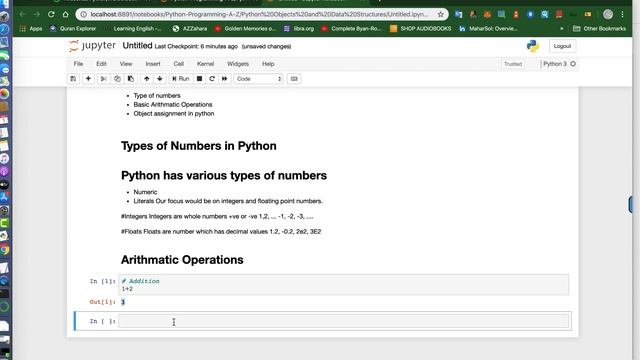640x360 pixels.
Task: Open the command palette keyboard icon
Action: (x=294, y=79)
